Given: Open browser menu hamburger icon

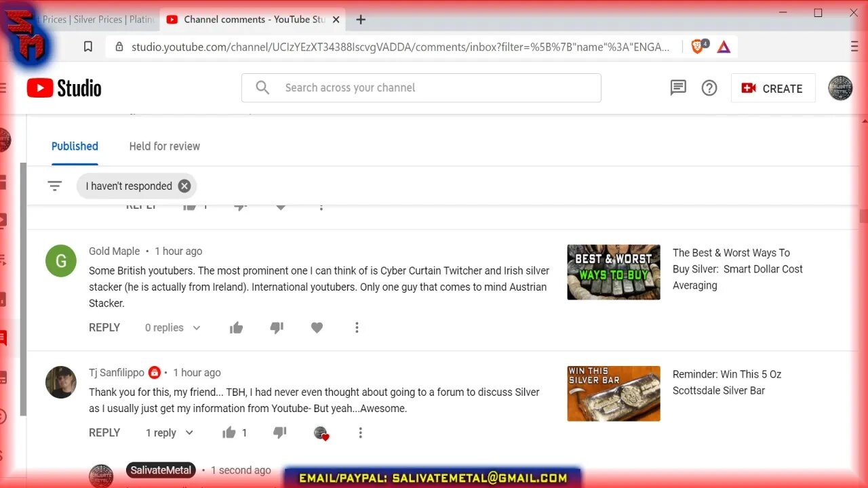Looking at the screenshot, I should (854, 47).
